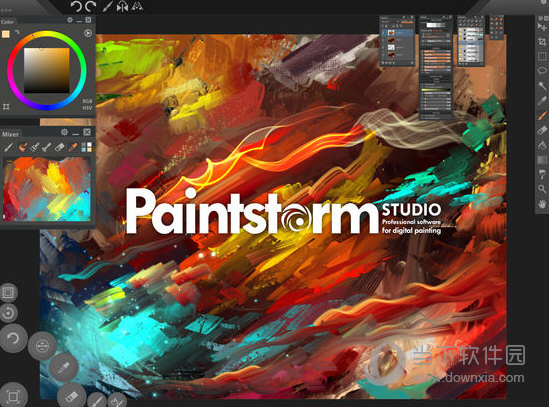Pick a shade in the saturation square
Screen dimensions: 549x407
coord(47,70)
